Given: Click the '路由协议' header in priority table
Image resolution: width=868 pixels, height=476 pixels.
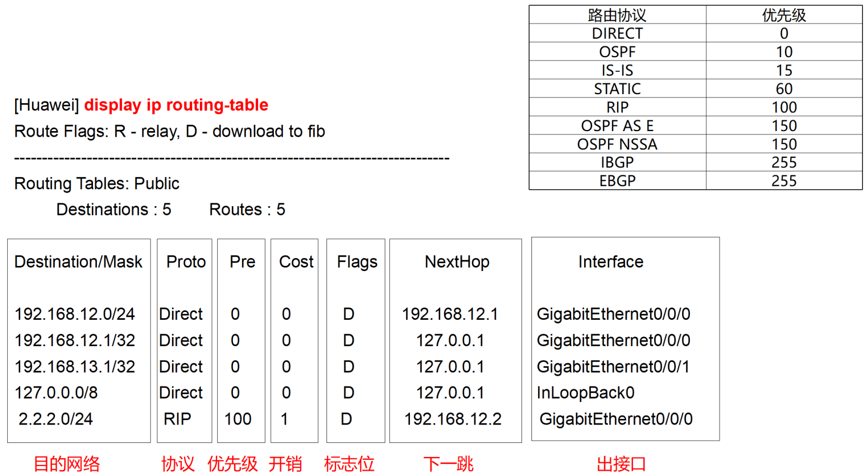Looking at the screenshot, I should 617,15.
